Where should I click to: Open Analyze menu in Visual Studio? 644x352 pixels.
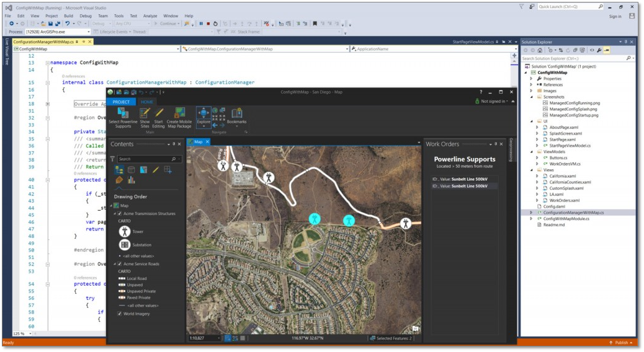150,16
